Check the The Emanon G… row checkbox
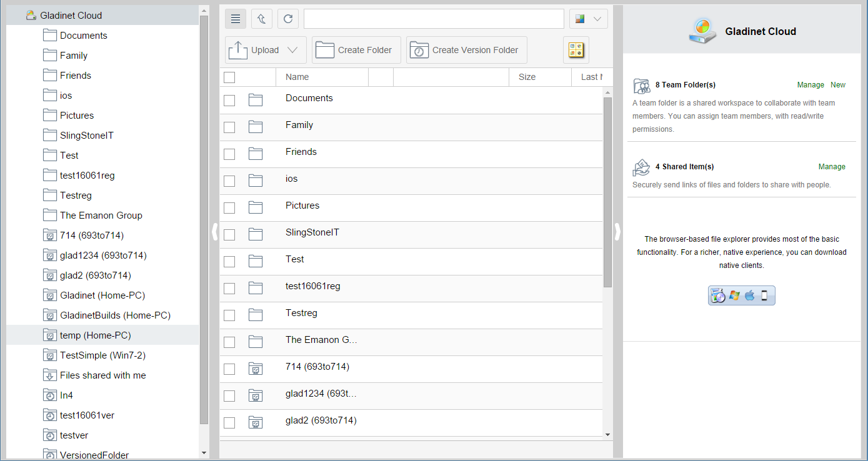Viewport: 868px width, 461px height. click(x=229, y=342)
